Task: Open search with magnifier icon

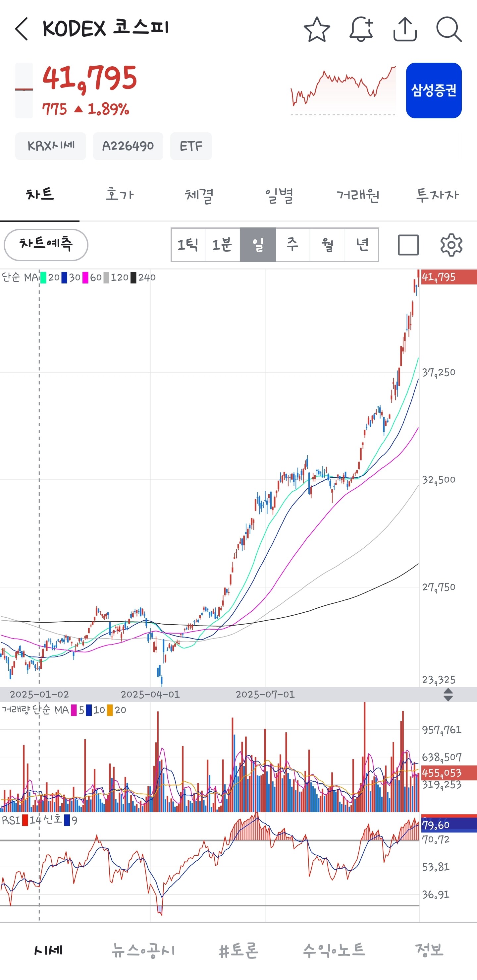Action: point(449,29)
